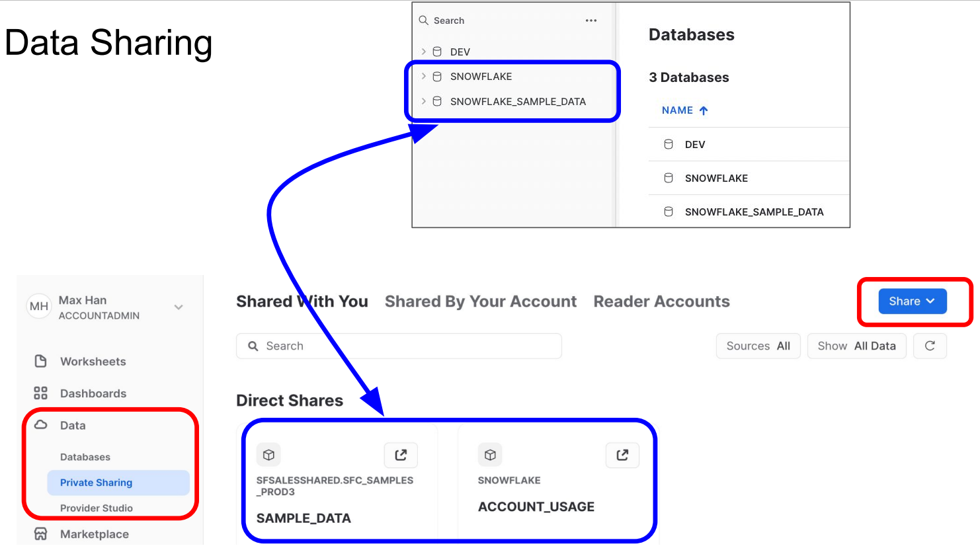The height and width of the screenshot is (552, 980).
Task: Switch to Shared By Your Account tab
Action: (x=481, y=301)
